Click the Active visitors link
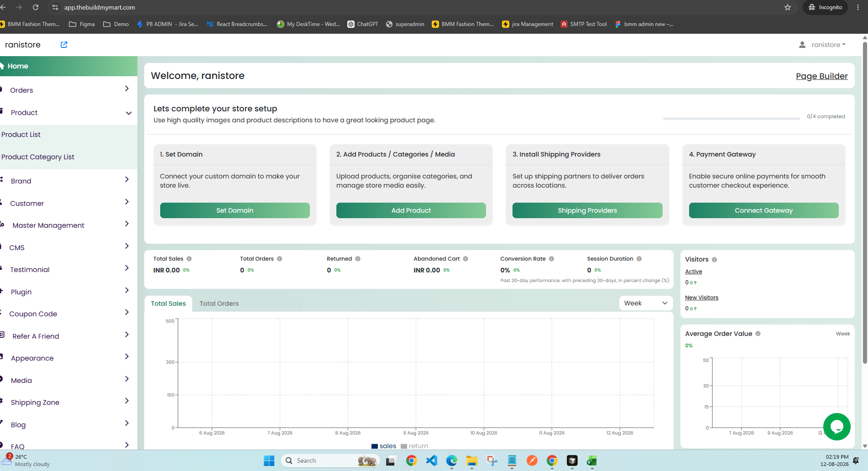Viewport: 868px width, 471px height. click(x=693, y=272)
